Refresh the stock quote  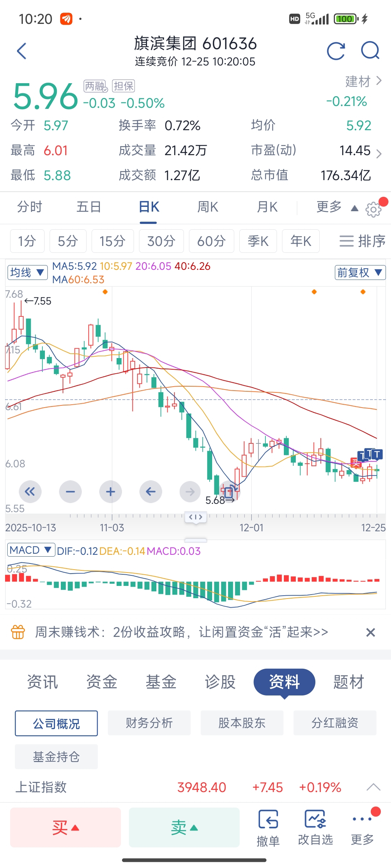coord(336,51)
